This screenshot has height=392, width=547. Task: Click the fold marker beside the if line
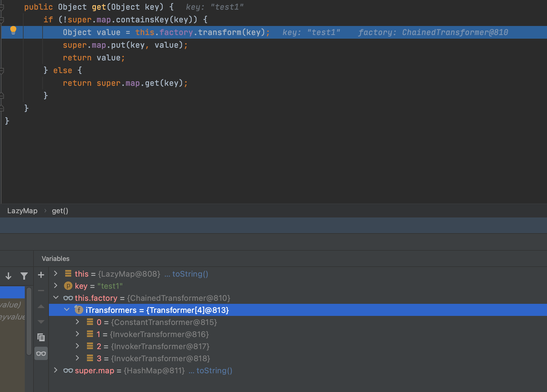(2, 20)
